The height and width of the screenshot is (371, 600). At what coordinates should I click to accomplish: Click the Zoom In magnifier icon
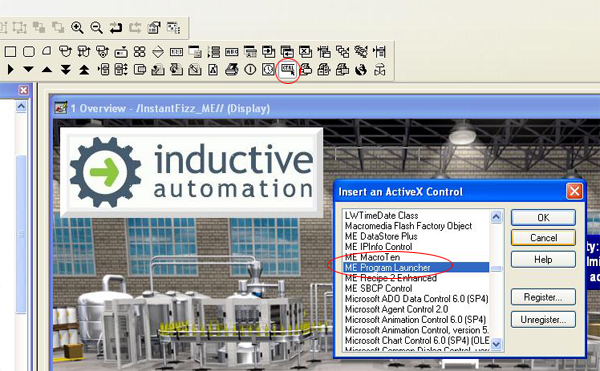[77, 28]
